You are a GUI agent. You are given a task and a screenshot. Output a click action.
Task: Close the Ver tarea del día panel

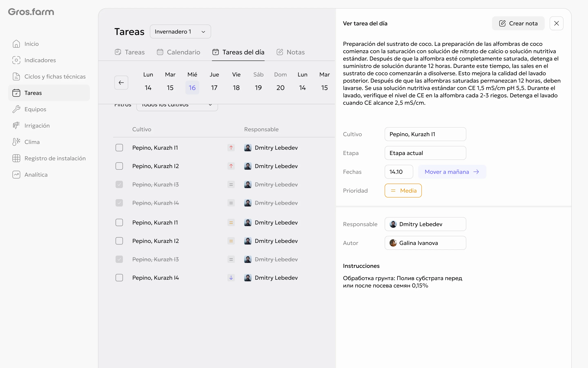pos(556,23)
